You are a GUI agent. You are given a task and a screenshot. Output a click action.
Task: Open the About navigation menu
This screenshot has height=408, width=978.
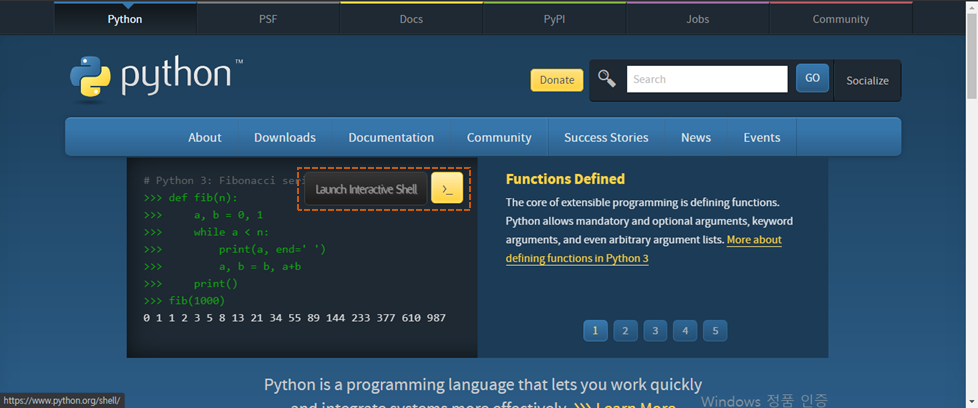click(205, 137)
